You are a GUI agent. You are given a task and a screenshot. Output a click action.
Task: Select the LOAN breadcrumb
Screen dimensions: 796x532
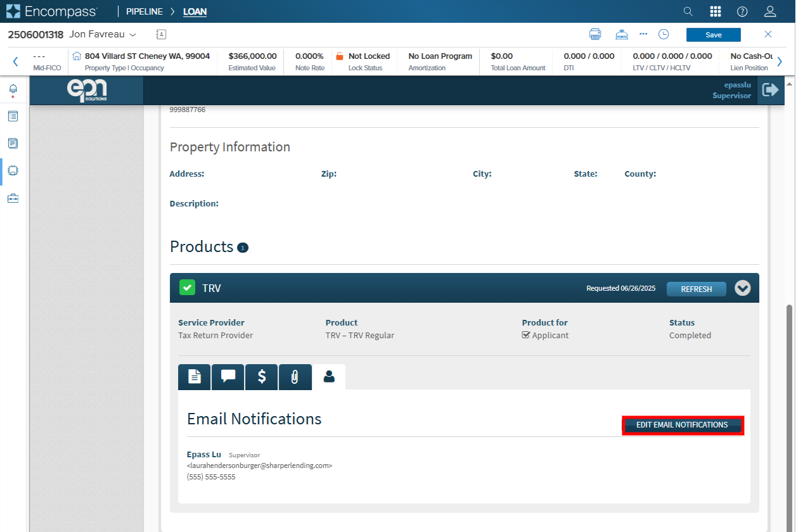[195, 11]
